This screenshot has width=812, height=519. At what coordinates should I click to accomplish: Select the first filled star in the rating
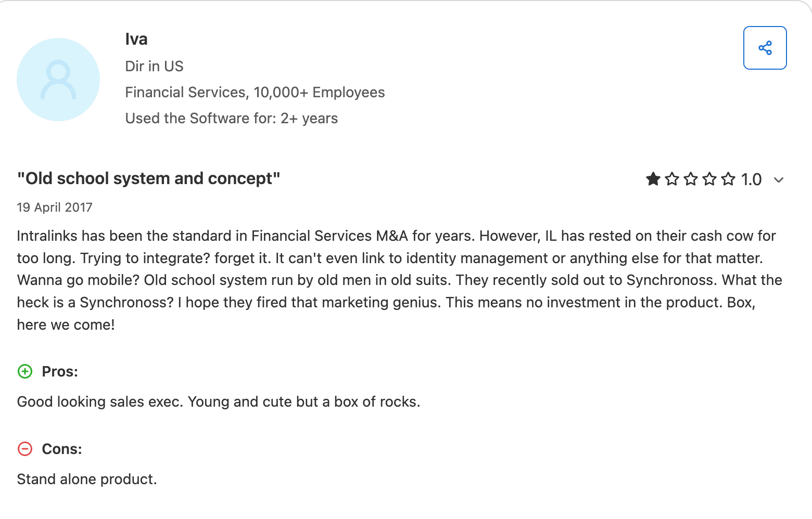(x=653, y=179)
